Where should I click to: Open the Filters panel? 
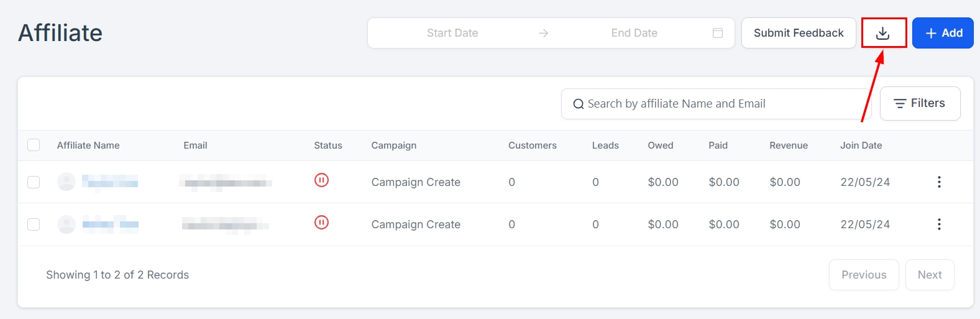(920, 103)
